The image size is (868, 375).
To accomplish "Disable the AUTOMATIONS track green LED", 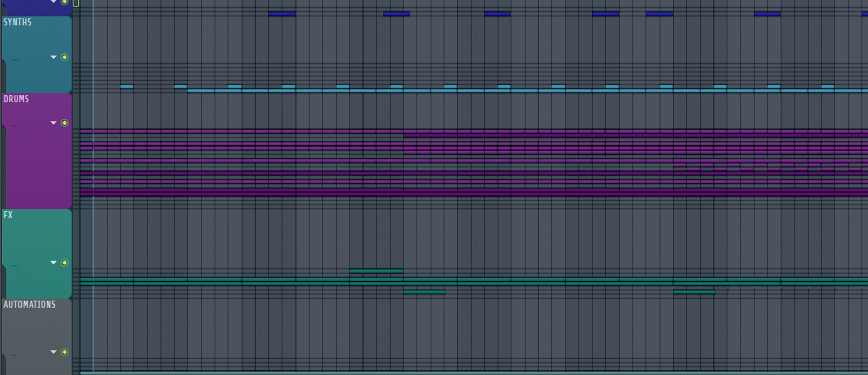I will click(x=65, y=352).
